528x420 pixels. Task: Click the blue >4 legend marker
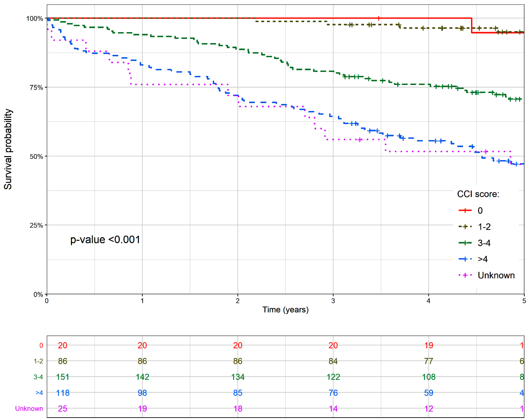[x=465, y=259]
